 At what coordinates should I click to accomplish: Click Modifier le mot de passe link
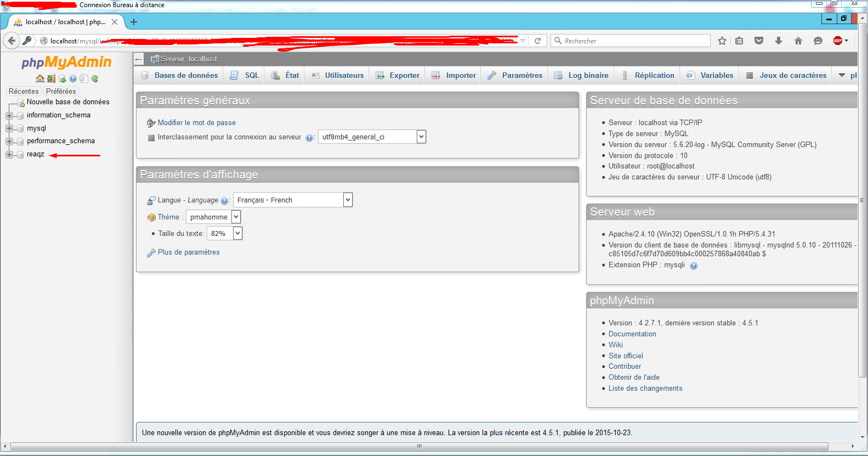click(x=197, y=123)
